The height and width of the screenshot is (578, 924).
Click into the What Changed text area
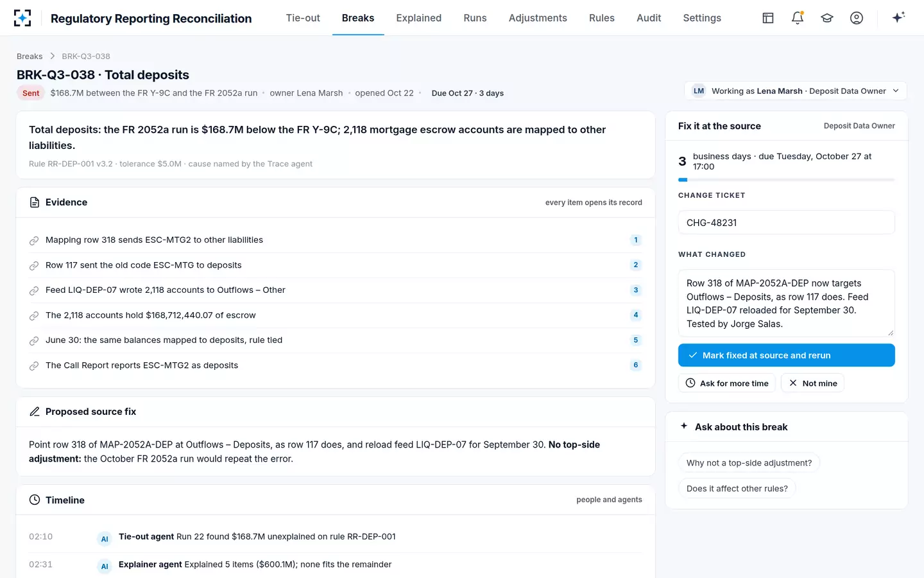click(787, 303)
